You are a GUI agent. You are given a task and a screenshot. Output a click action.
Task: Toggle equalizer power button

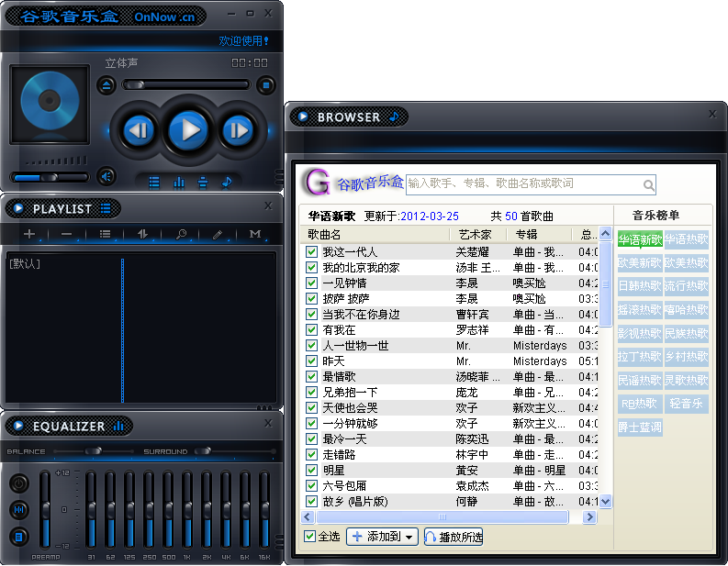[19, 483]
